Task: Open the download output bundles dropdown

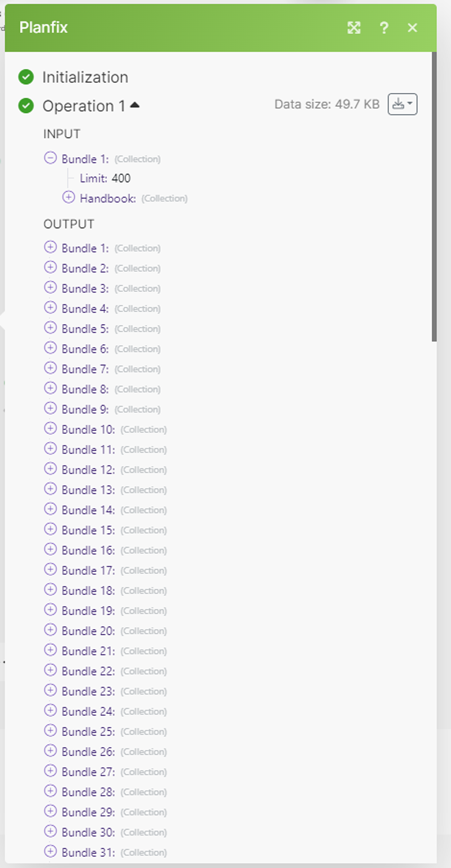Action: (402, 104)
